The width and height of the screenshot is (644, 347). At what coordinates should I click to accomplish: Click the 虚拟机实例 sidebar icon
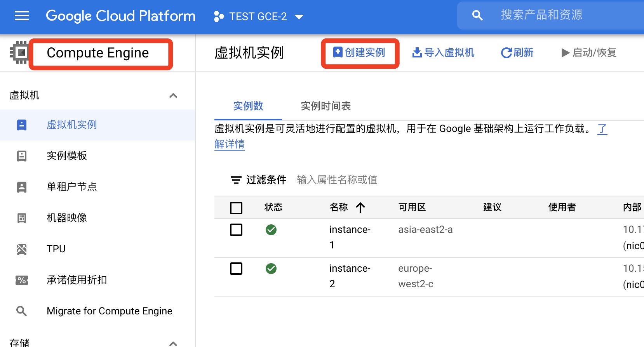point(22,125)
